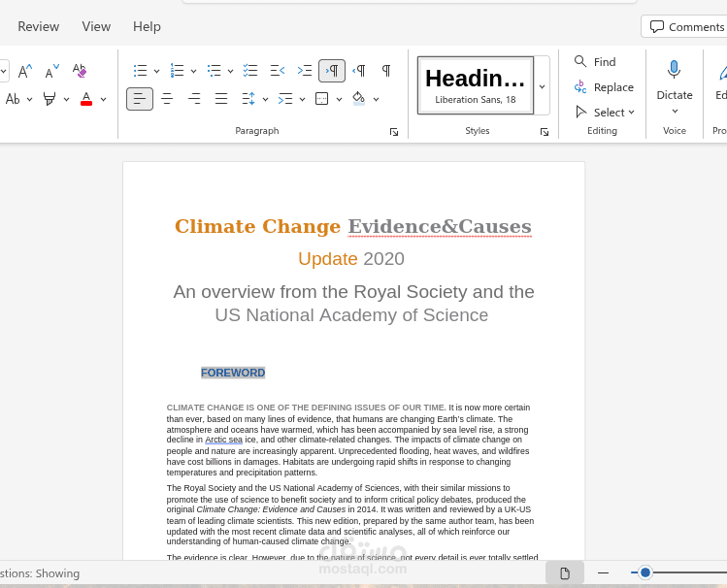Click the borders icon
The height and width of the screenshot is (588, 727).
click(x=322, y=99)
